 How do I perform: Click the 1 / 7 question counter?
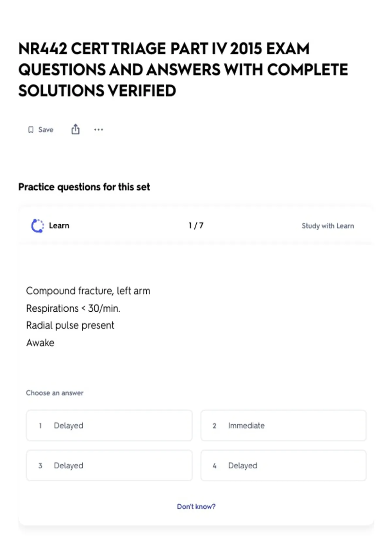tap(196, 226)
